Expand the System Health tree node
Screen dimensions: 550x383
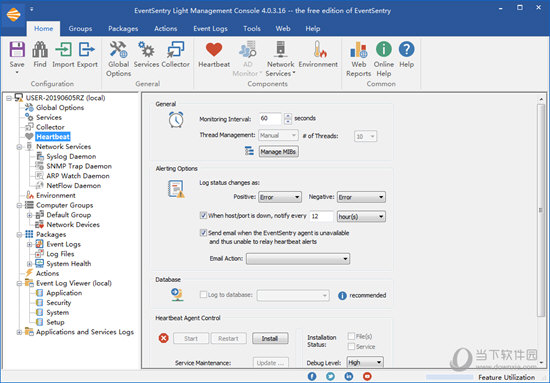pos(29,264)
